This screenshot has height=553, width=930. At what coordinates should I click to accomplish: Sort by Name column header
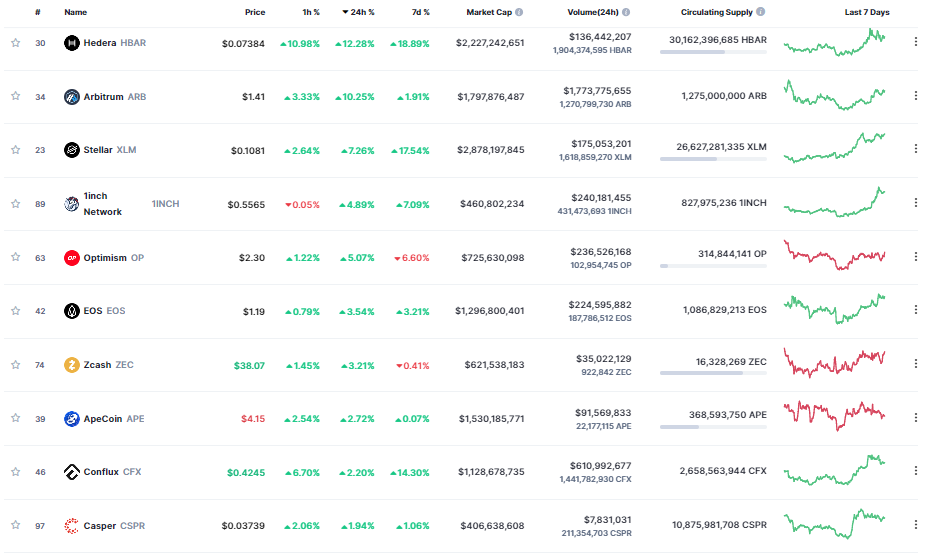tap(75, 12)
